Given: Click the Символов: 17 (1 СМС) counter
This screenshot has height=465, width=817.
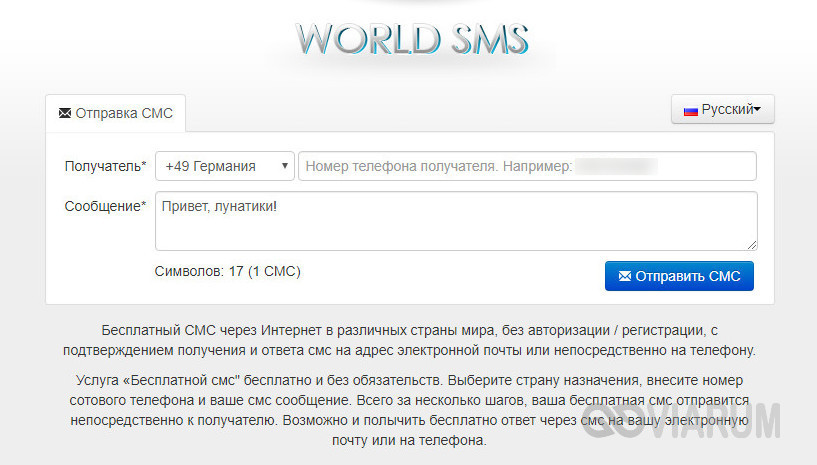Looking at the screenshot, I should click(x=228, y=272).
